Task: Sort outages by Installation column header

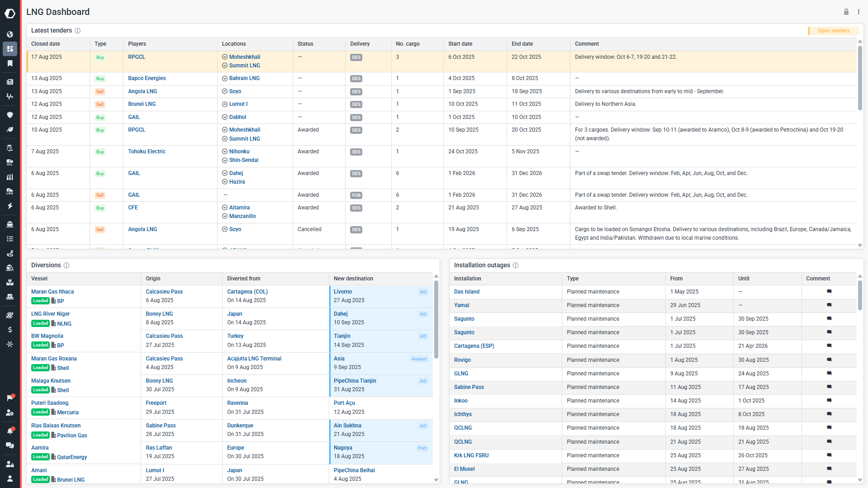Action: [x=468, y=279]
